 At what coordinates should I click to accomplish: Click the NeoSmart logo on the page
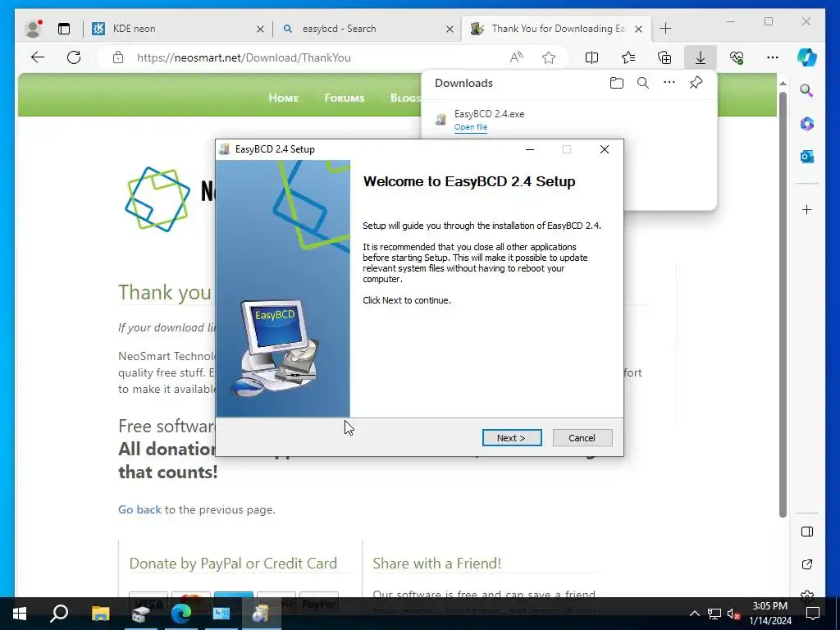(157, 199)
